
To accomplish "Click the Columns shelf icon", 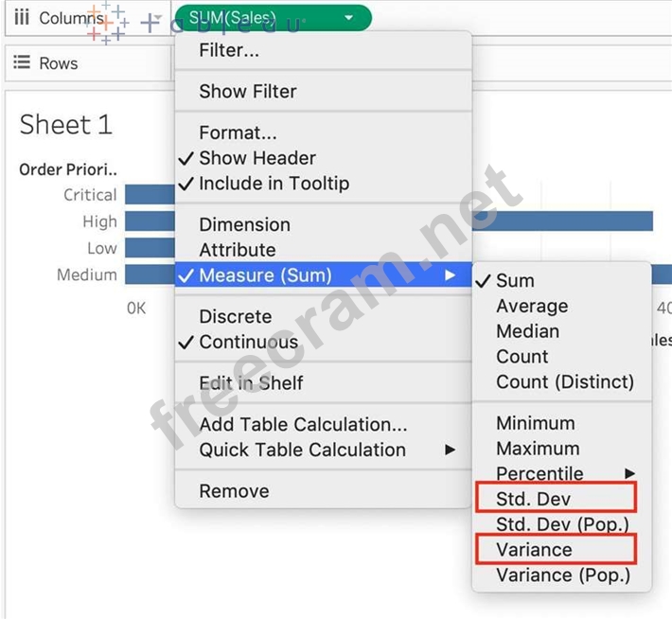I will click(x=21, y=18).
